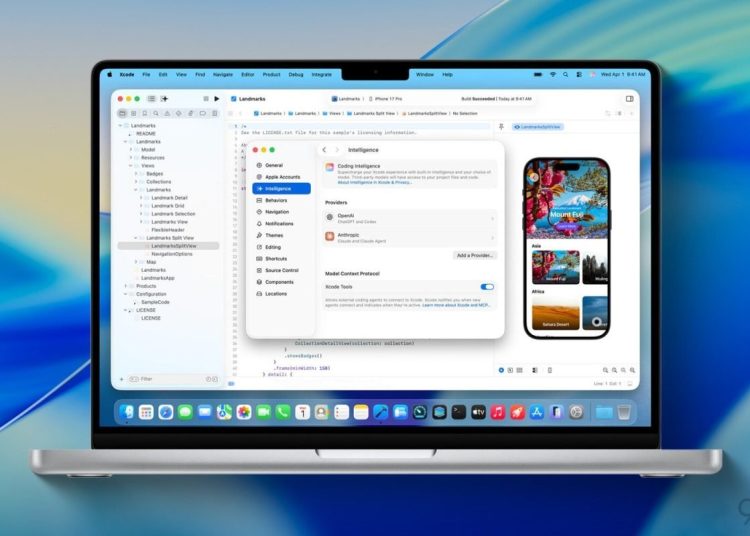The image size is (750, 536).
Task: Open the Debug menu
Action: [296, 74]
